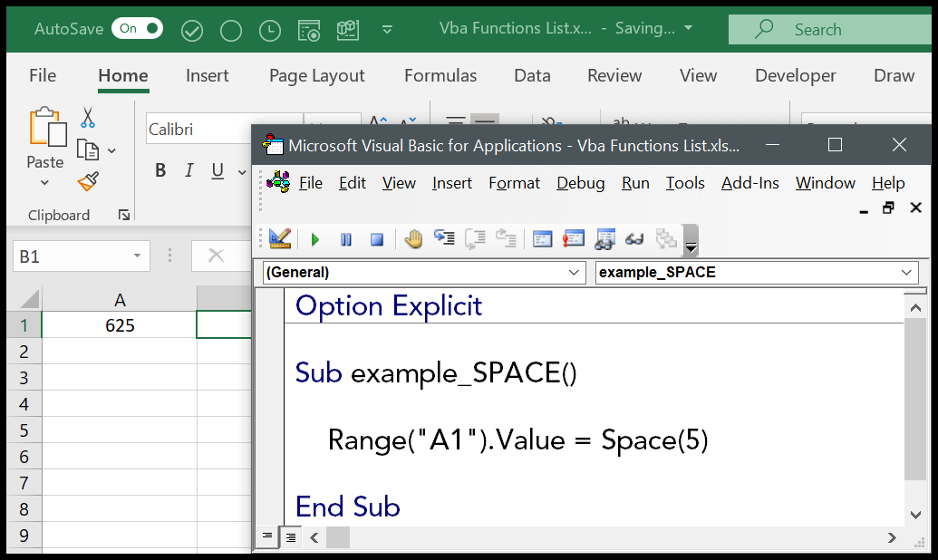Pause code execution with the Break icon

pos(346,238)
